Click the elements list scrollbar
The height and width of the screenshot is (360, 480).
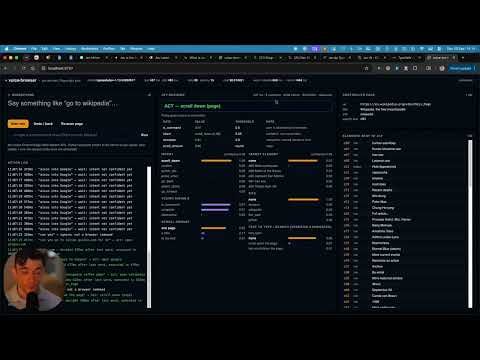[470, 224]
